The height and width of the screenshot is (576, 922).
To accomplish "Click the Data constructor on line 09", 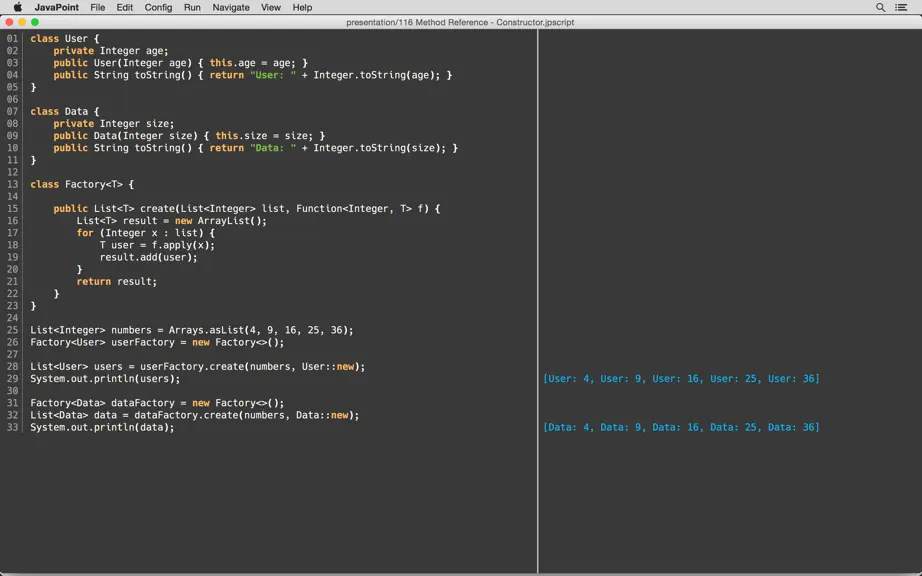I will click(x=189, y=136).
